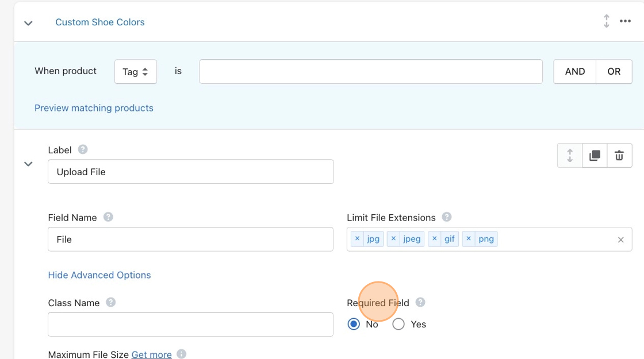This screenshot has height=359, width=644.
Task: Open Preview matching products link
Action: click(94, 108)
